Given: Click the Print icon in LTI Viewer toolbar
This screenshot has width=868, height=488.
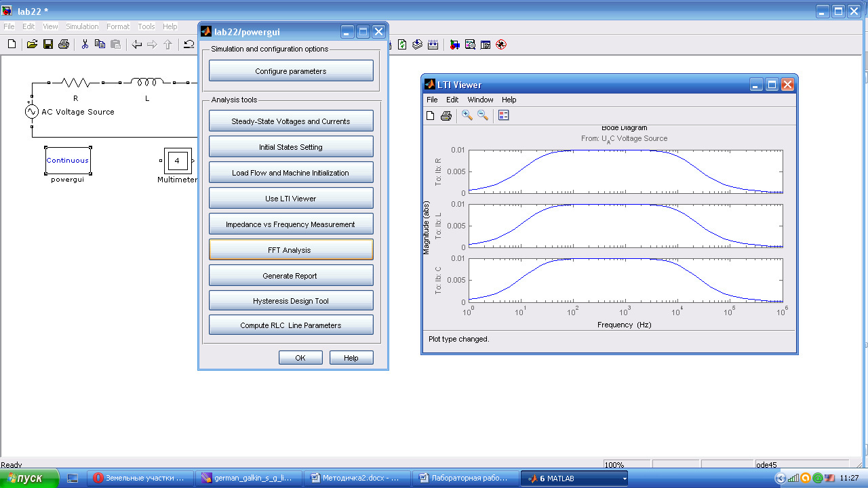Looking at the screenshot, I should point(446,115).
